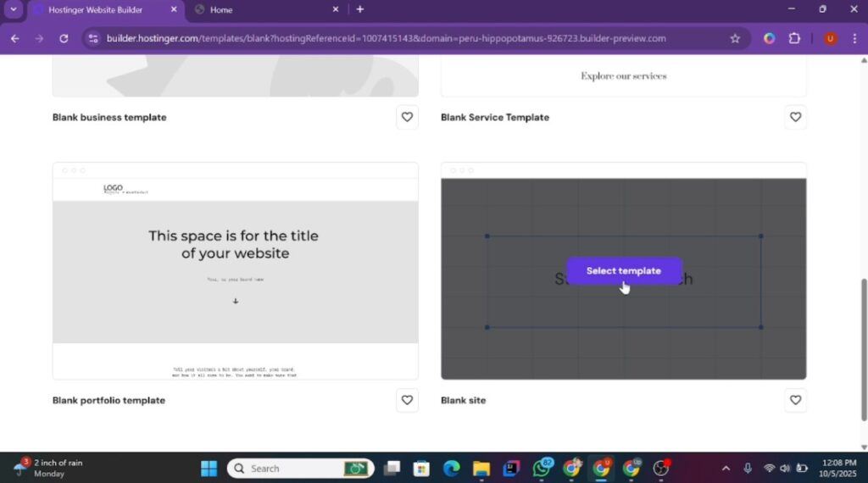Open the volume speaker tray icon

tap(784, 469)
